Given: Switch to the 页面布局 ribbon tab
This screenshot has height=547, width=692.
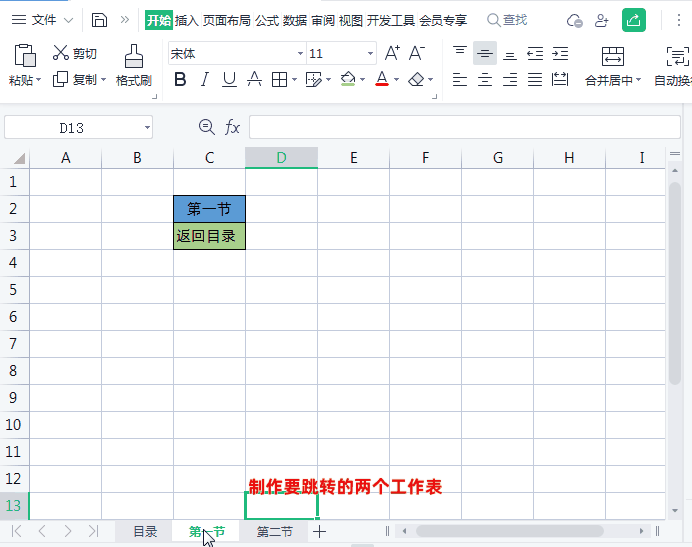Looking at the screenshot, I should point(226,20).
